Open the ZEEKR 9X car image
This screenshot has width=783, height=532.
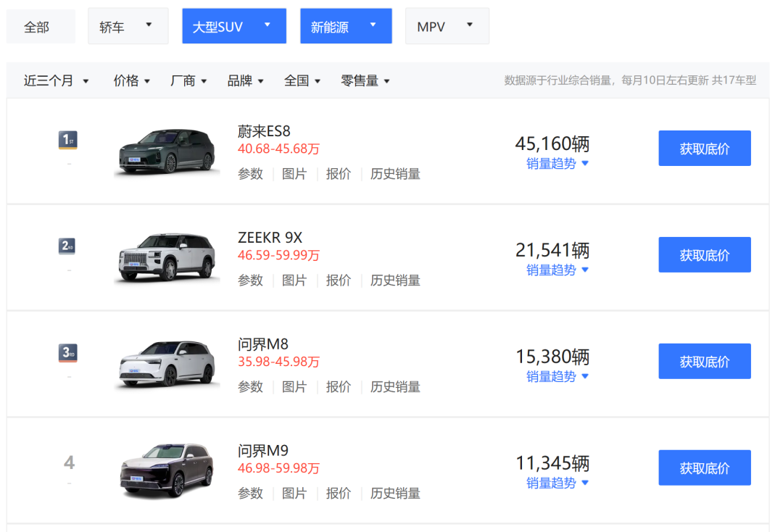coord(167,257)
